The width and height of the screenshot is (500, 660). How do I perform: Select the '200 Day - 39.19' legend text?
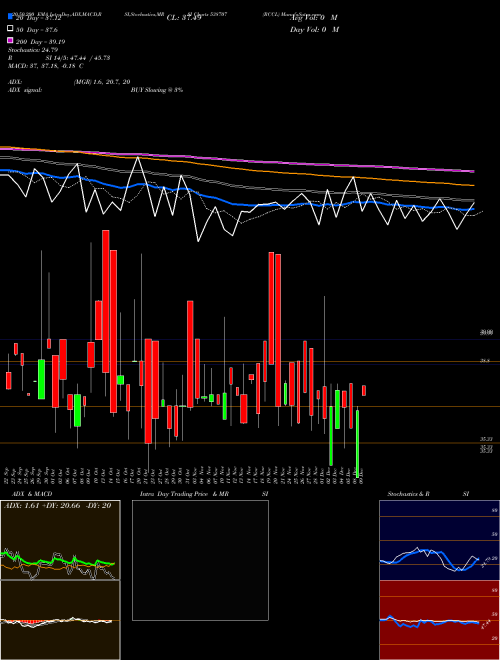coord(40,42)
